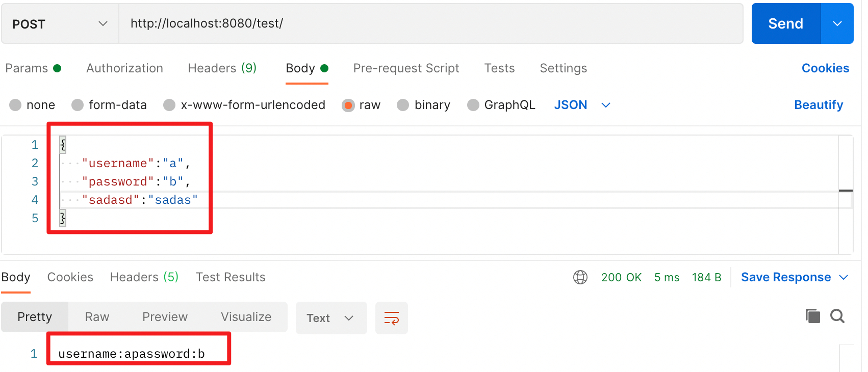Switch to the Raw response view
Viewport: 868px width, 372px height.
tap(97, 317)
